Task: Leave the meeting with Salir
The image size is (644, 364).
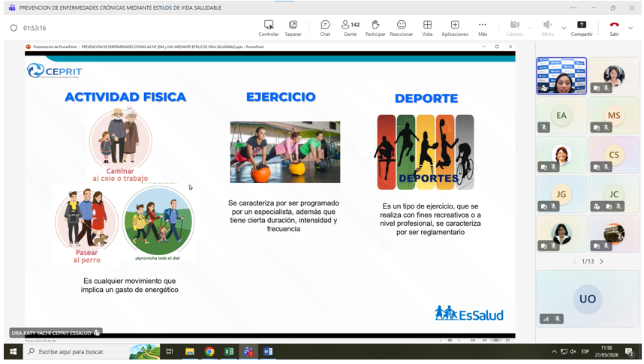Action: pos(614,28)
